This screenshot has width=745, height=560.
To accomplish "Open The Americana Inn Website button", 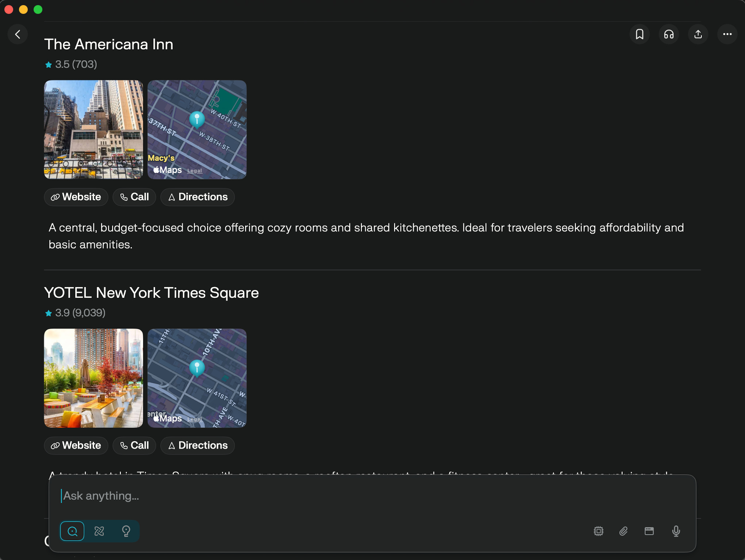I will tap(76, 197).
